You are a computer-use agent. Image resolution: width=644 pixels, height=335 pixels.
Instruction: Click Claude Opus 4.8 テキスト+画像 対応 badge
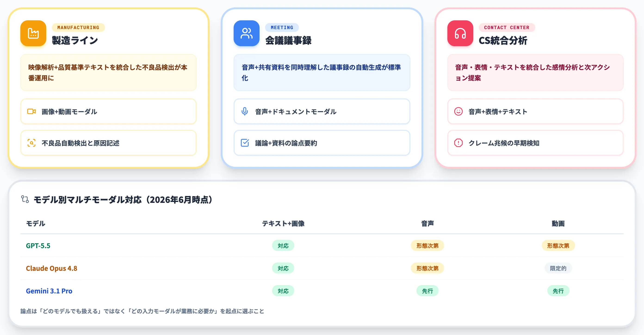[x=283, y=268]
